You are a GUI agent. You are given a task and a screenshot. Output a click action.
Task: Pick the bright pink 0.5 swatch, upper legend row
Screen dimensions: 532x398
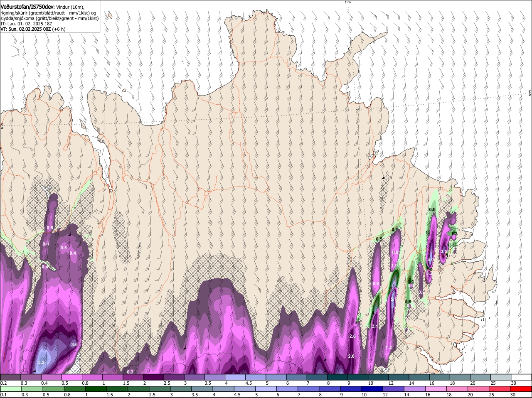click(x=71, y=377)
